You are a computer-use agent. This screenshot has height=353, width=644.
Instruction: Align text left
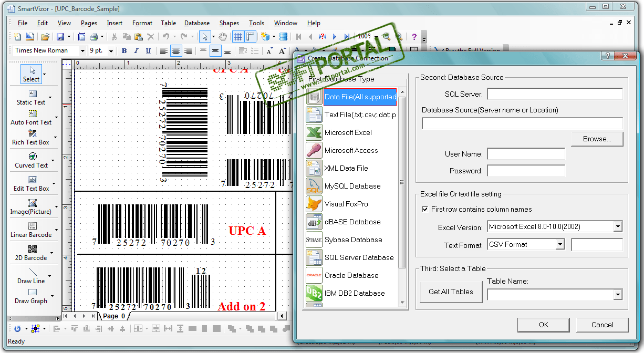tap(164, 51)
